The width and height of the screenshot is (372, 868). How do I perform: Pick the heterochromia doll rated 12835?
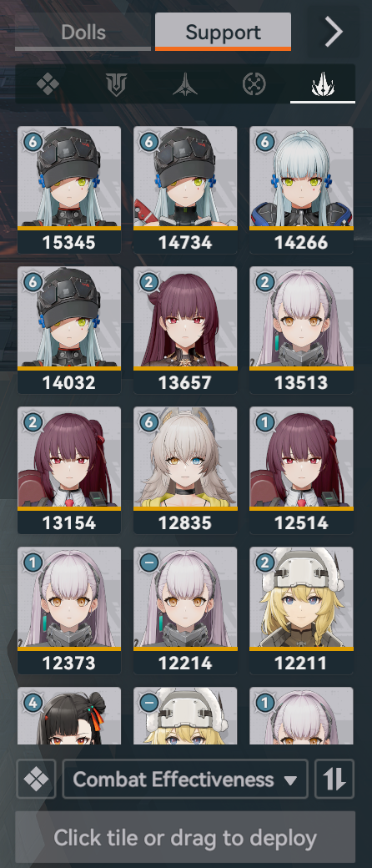pyautogui.click(x=185, y=471)
